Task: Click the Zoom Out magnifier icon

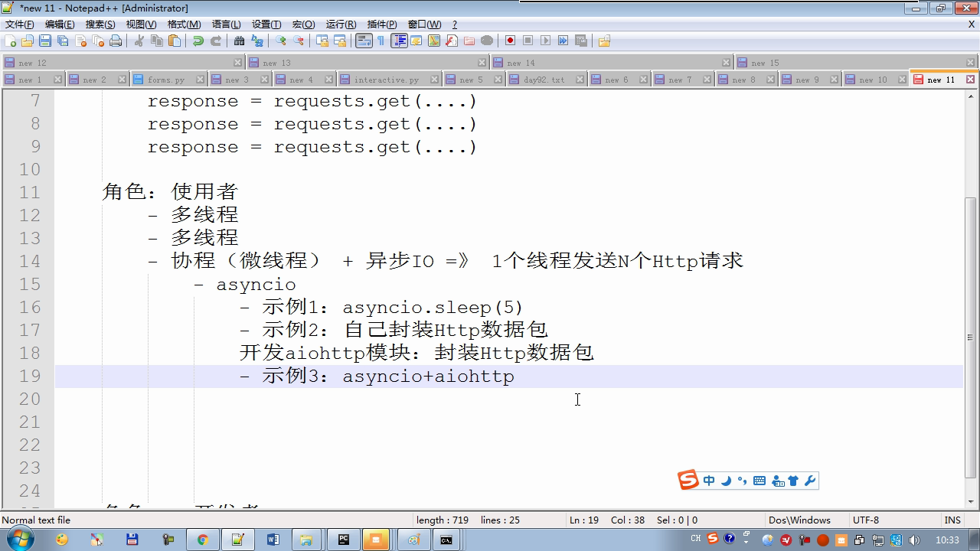Action: (x=299, y=41)
